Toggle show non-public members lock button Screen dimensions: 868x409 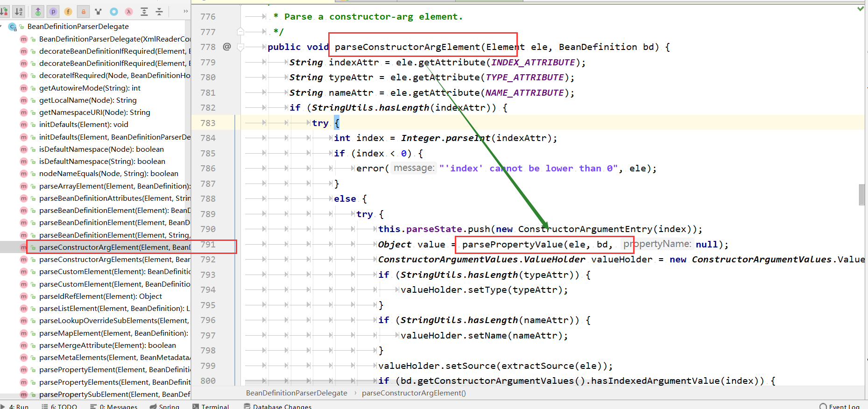click(x=84, y=12)
